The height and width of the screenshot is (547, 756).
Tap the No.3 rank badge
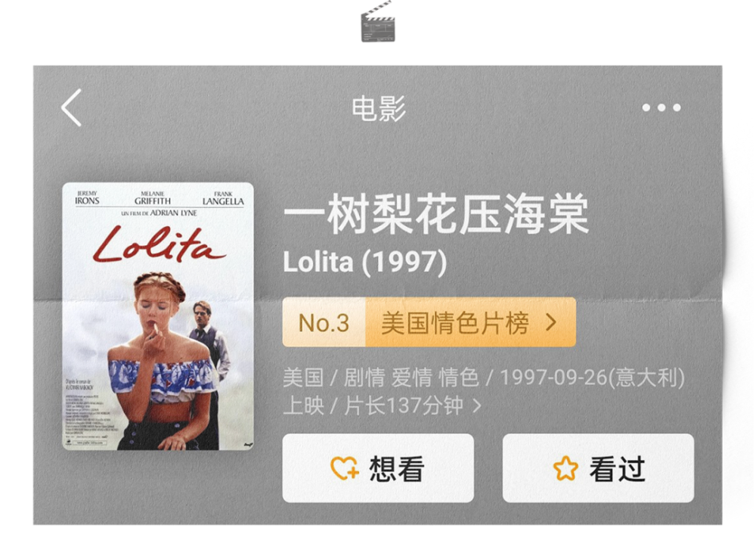pyautogui.click(x=324, y=322)
